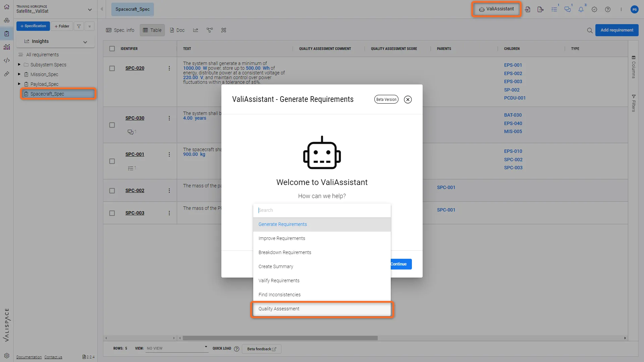Expand the Insights dropdown
The width and height of the screenshot is (644, 362).
click(x=85, y=42)
